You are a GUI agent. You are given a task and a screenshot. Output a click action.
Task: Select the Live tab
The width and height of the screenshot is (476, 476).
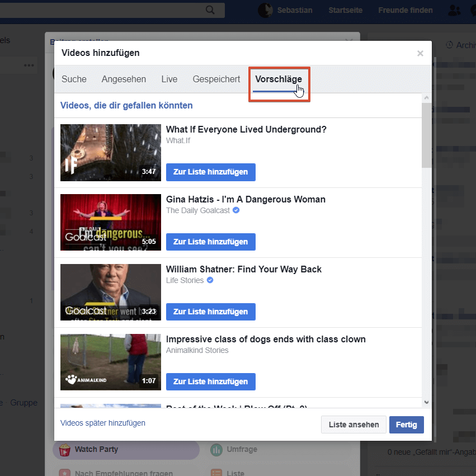tap(169, 79)
